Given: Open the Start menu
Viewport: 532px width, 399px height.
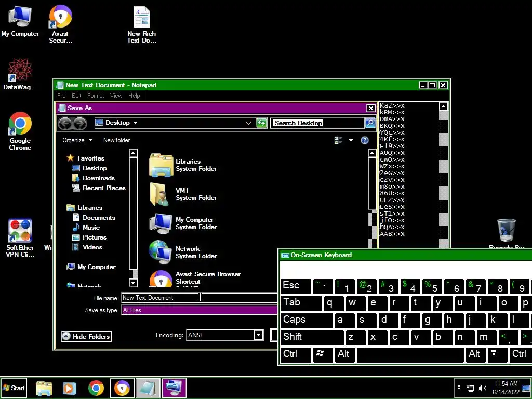Looking at the screenshot, I should click(x=14, y=388).
